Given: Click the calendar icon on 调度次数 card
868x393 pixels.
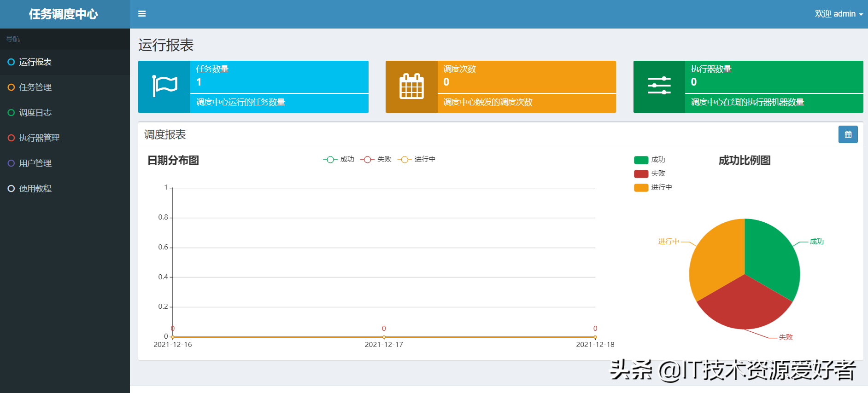Looking at the screenshot, I should (x=411, y=86).
